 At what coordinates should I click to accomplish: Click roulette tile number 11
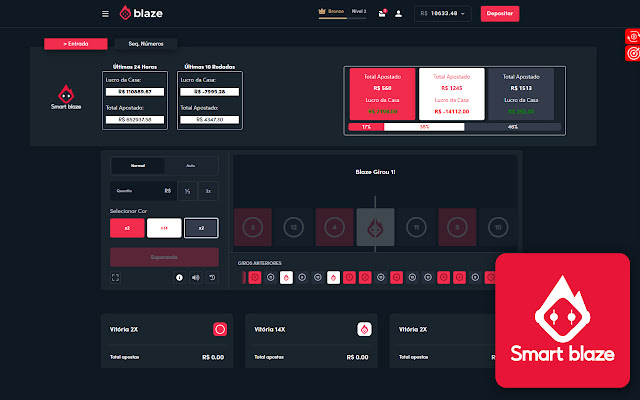[416, 227]
